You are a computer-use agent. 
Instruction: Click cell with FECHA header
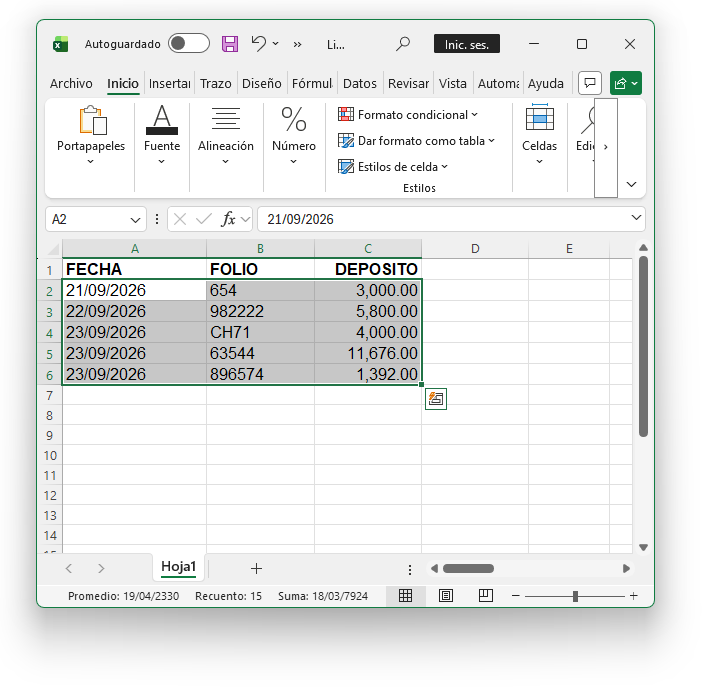[x=134, y=269]
